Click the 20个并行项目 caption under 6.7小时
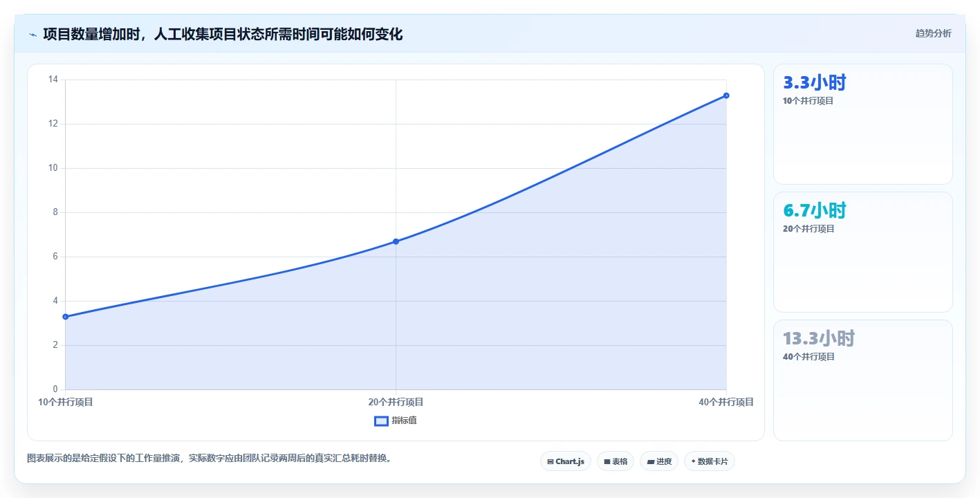This screenshot has width=980, height=498. (x=808, y=229)
